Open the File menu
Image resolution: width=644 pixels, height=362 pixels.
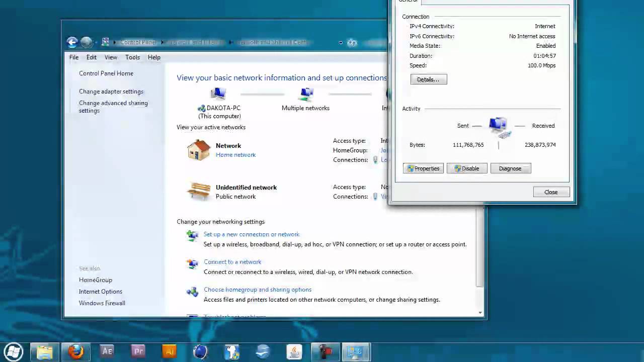[x=74, y=57]
